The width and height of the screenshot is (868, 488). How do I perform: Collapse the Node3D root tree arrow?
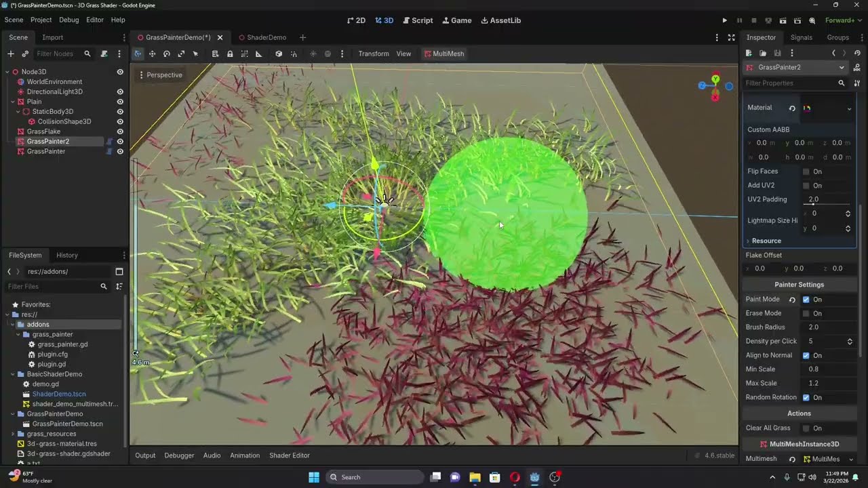(x=7, y=72)
